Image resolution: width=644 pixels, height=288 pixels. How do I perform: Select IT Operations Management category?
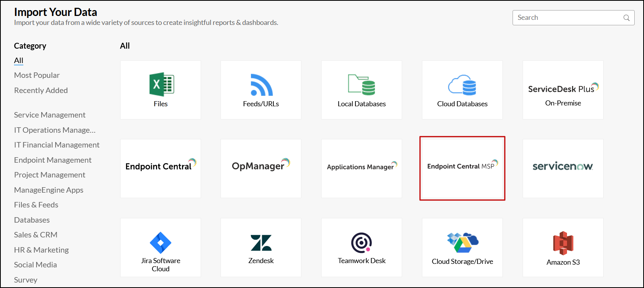(x=55, y=130)
